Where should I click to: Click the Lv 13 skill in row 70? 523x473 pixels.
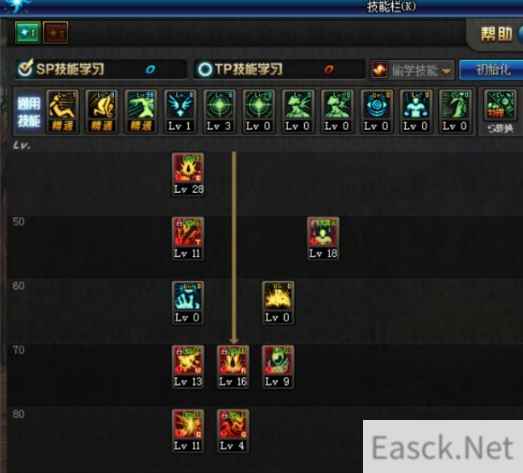coord(188,367)
